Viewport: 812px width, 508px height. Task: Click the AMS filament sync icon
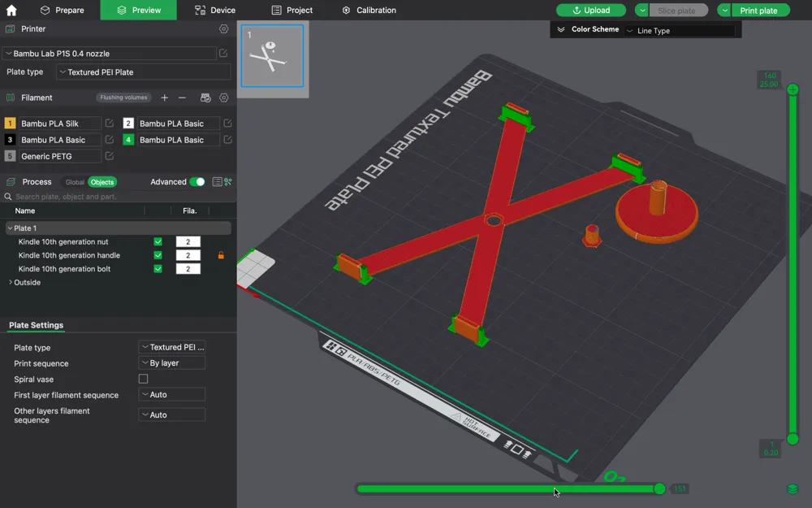point(205,98)
